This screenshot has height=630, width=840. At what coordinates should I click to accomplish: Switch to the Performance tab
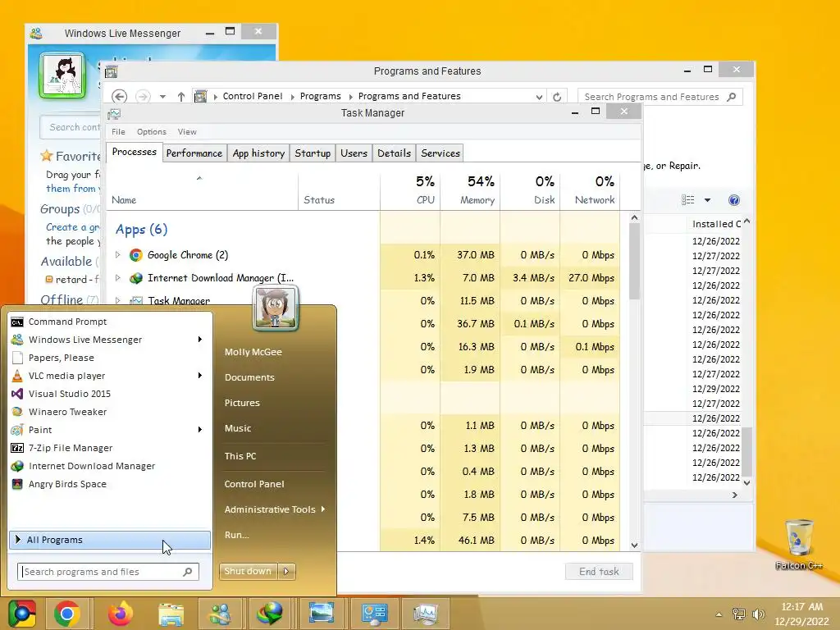194,153
